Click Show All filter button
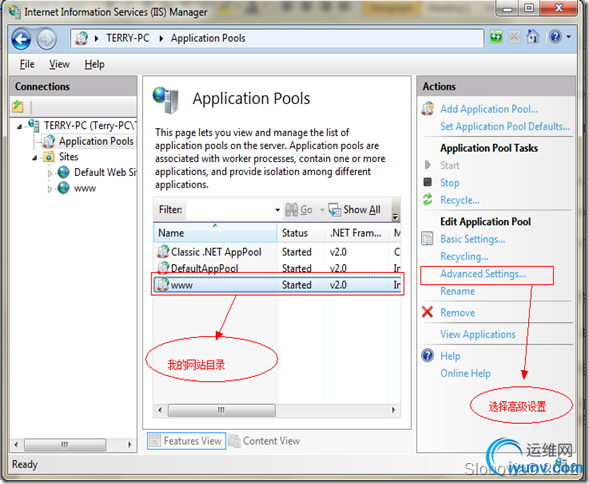The height and width of the screenshot is (484, 589). point(355,210)
